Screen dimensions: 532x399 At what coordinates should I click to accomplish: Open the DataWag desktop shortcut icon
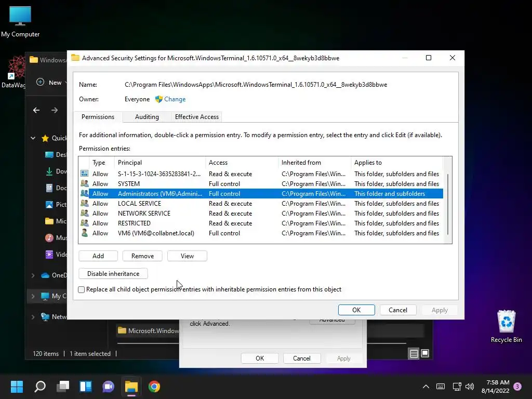coord(14,72)
